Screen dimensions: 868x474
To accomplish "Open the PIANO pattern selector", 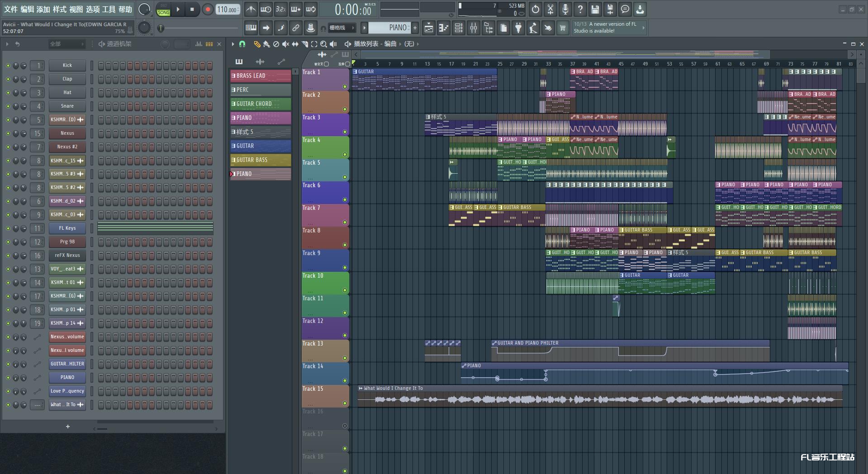I will 389,28.
